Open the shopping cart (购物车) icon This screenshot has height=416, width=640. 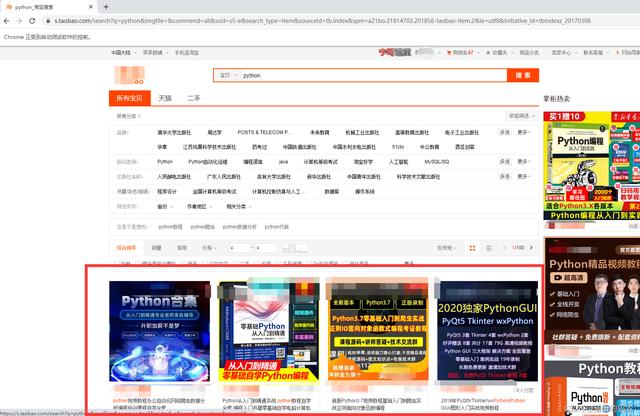[449, 53]
